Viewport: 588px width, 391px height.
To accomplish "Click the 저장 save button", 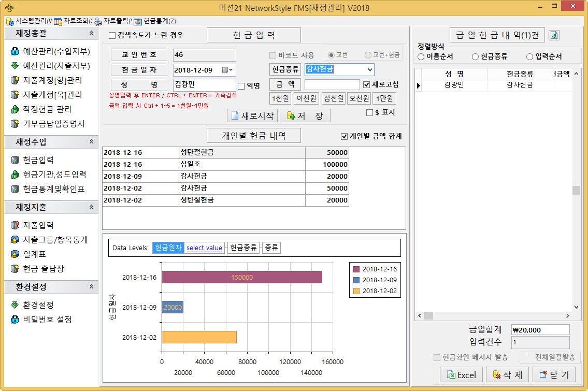I will (x=308, y=115).
